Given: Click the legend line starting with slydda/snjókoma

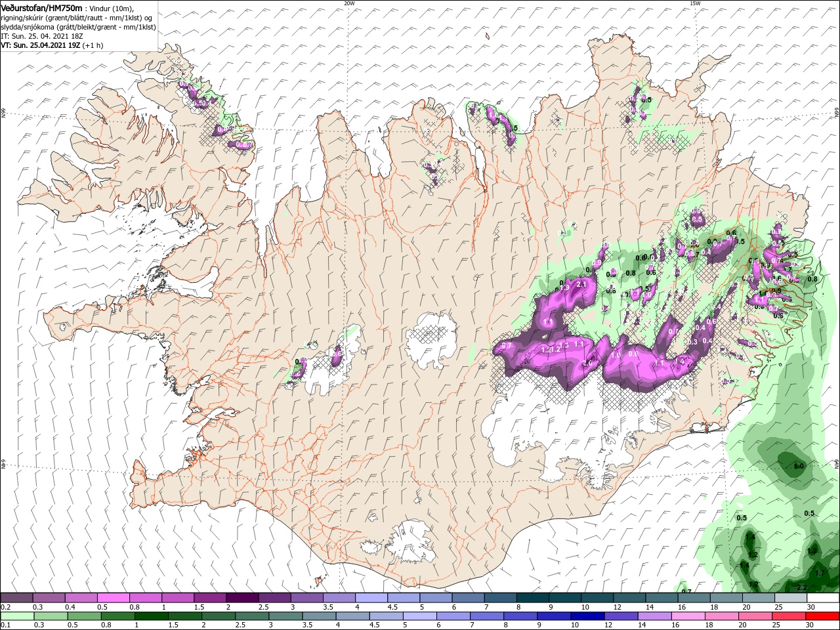Looking at the screenshot, I should [x=78, y=27].
